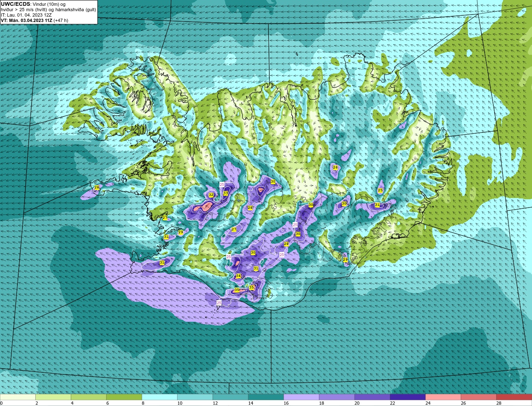Viewport: 532px width, 406px height.
Task: Pick the 4–6 m/s legend color swatch
Action: [89, 397]
